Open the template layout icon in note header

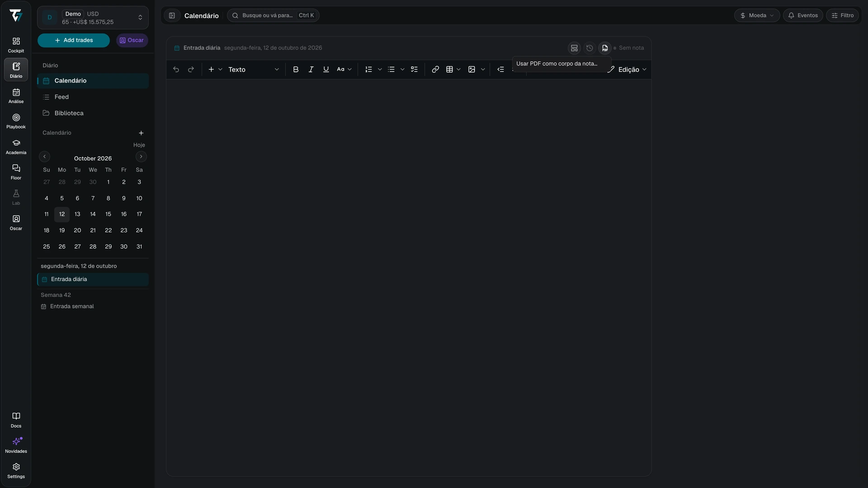coord(574,48)
